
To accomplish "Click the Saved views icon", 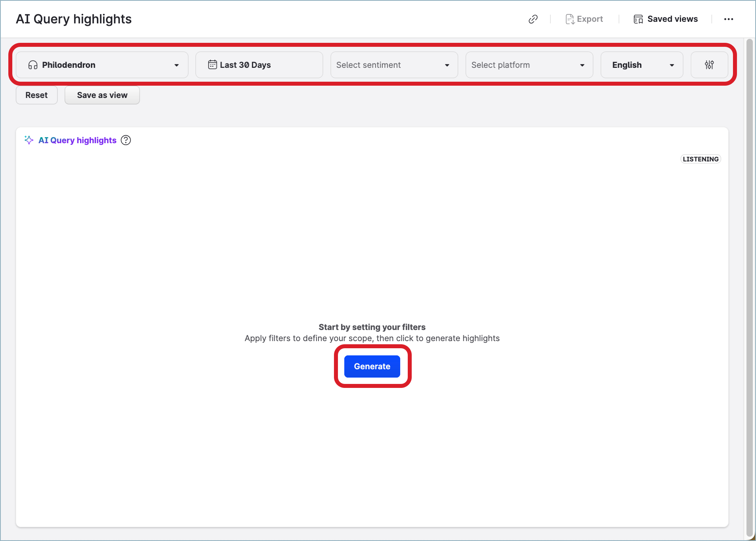I will (x=638, y=19).
